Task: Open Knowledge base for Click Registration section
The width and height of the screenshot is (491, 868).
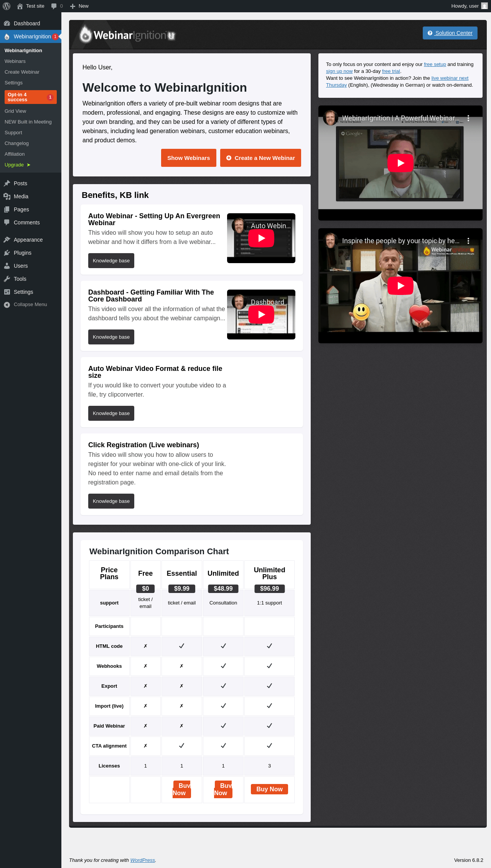Action: [x=111, y=501]
